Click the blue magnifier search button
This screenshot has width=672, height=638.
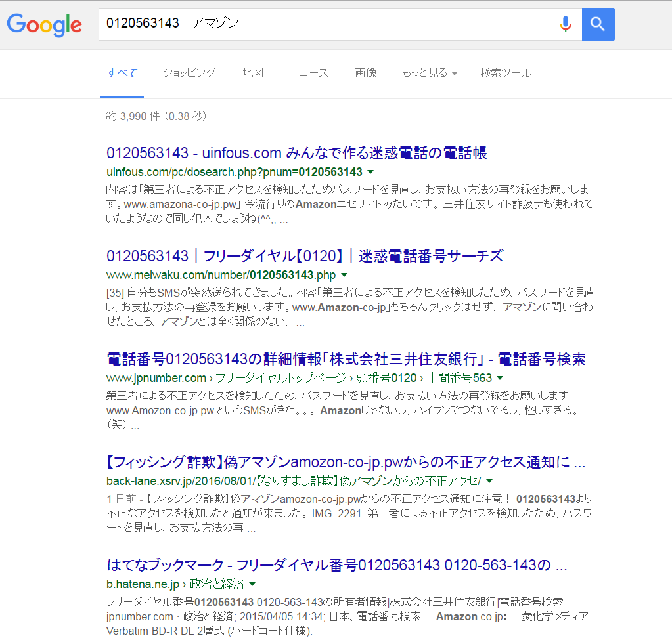[x=598, y=24]
